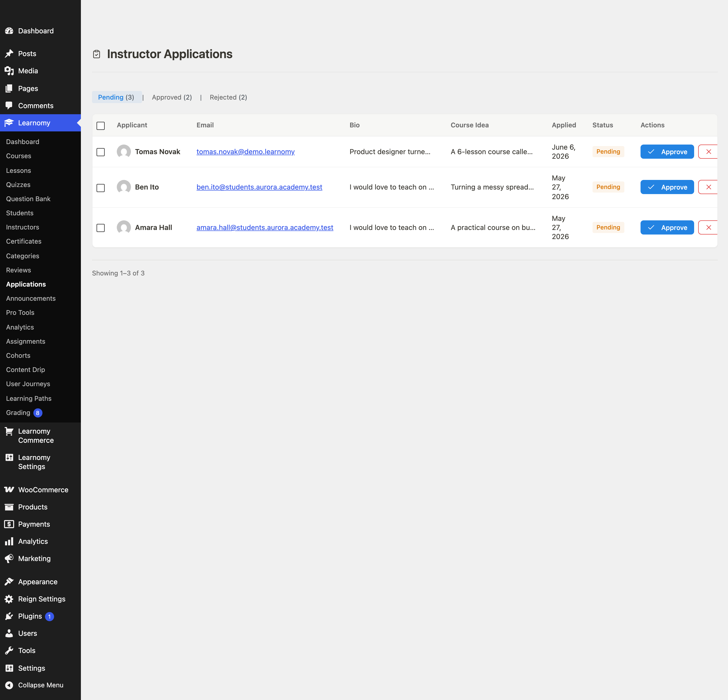Click the course idea 'Turning a messy spread...'

(492, 187)
